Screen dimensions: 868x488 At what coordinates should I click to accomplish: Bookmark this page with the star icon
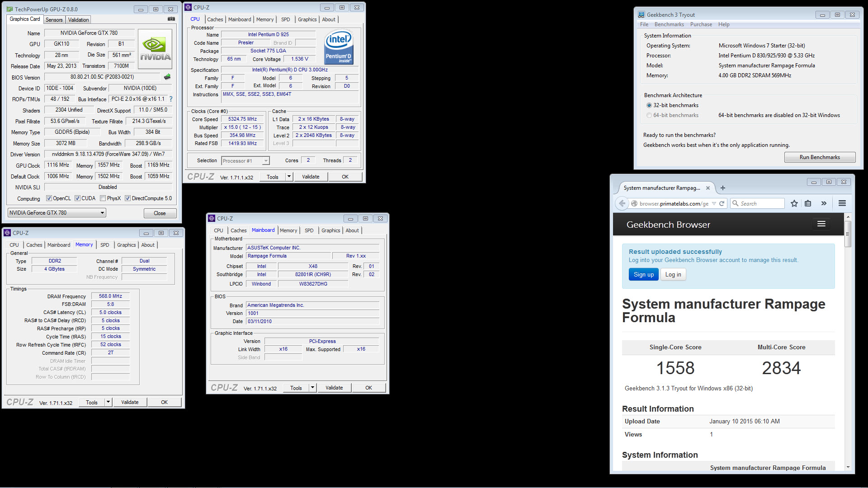click(x=794, y=203)
